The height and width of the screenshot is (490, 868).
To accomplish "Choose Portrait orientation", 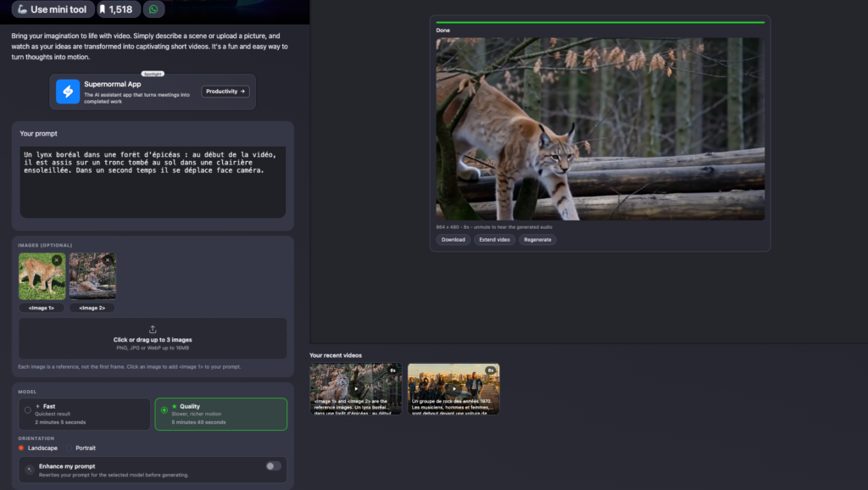I will 81,448.
